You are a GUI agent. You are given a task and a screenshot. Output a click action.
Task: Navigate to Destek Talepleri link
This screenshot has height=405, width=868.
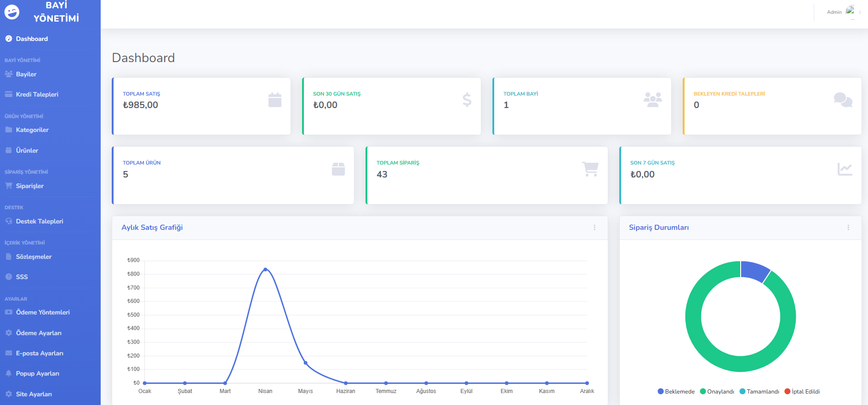point(40,222)
